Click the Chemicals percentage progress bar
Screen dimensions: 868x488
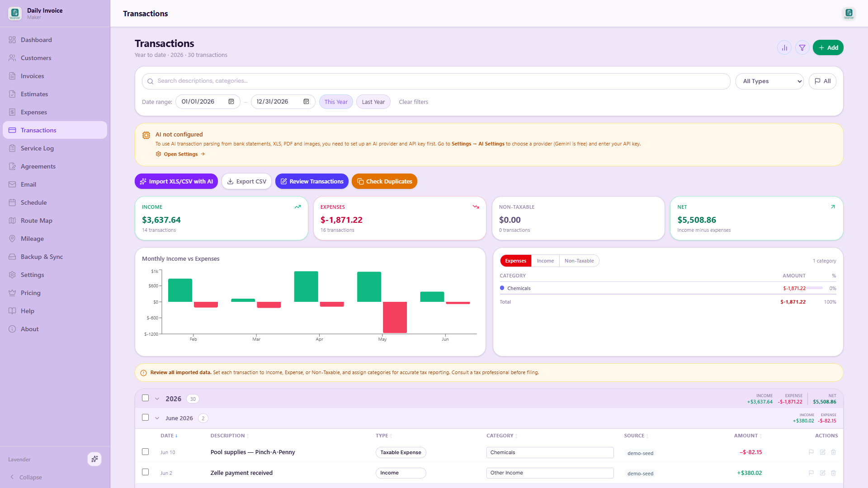click(x=815, y=288)
